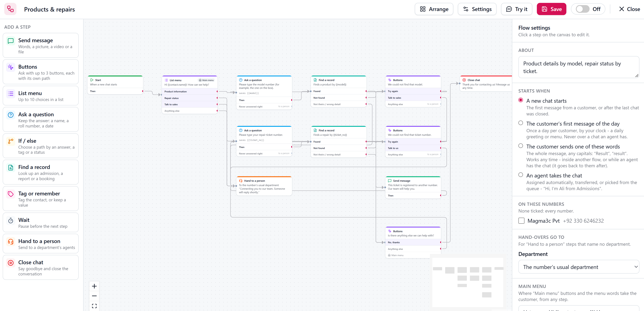Fit the flow to view
644x311 pixels.
94,306
